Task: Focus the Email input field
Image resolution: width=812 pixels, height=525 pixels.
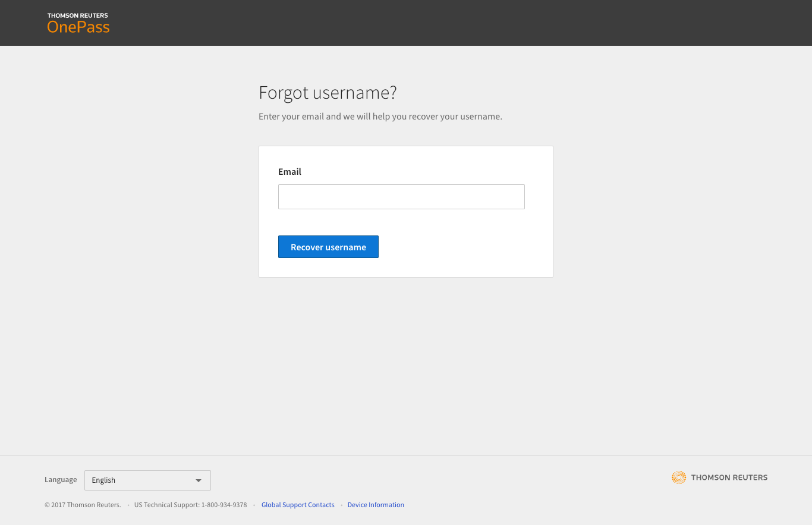Action: 401,197
